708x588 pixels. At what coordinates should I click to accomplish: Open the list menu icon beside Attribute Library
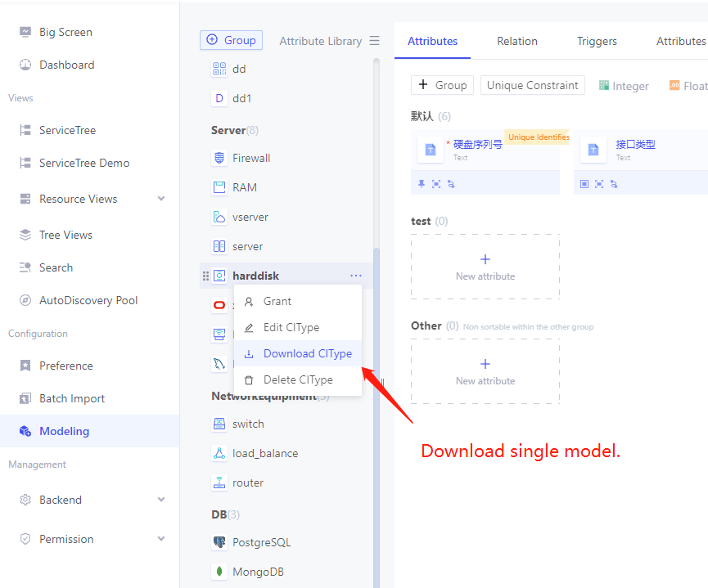tap(374, 41)
